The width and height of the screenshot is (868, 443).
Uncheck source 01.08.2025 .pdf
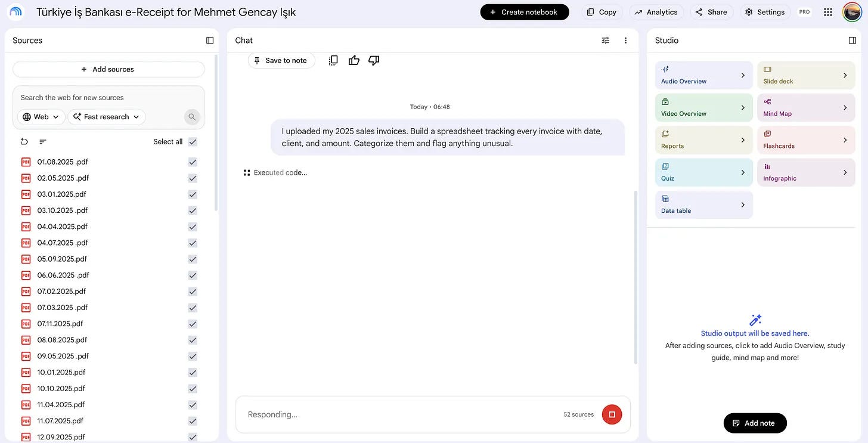tap(193, 162)
